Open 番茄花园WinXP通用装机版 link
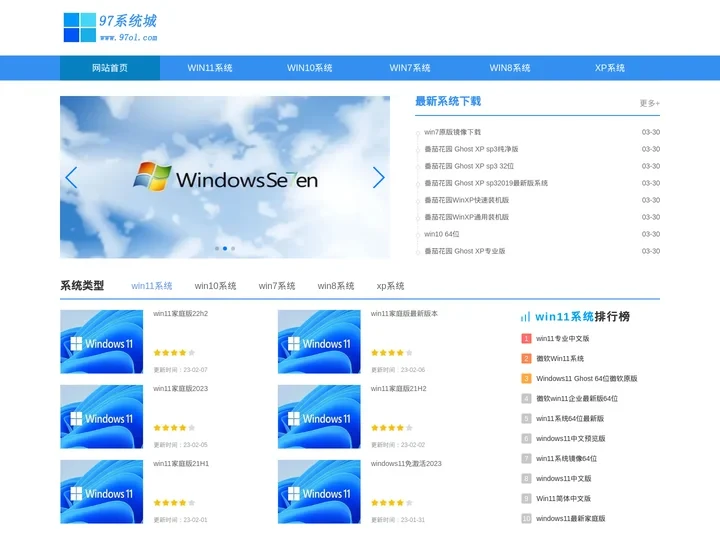Screen dimensions: 720x540 pos(467,217)
